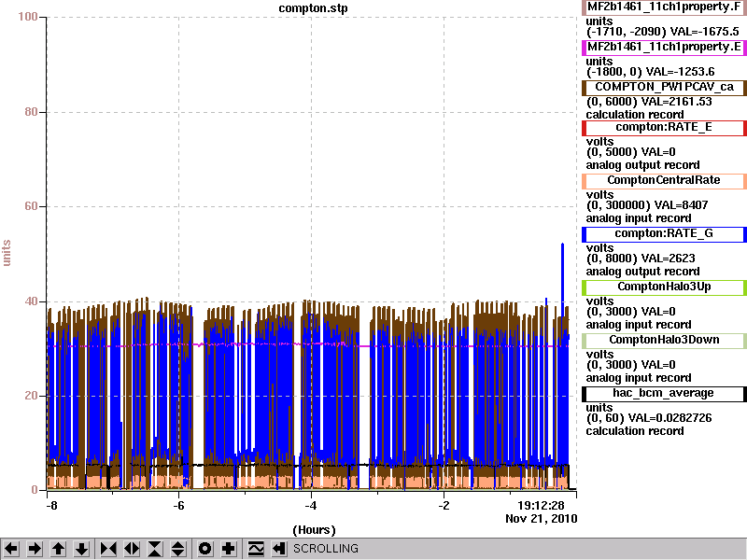Click the 100 tick on y-axis
Screen dimensions: 747x560
point(28,17)
